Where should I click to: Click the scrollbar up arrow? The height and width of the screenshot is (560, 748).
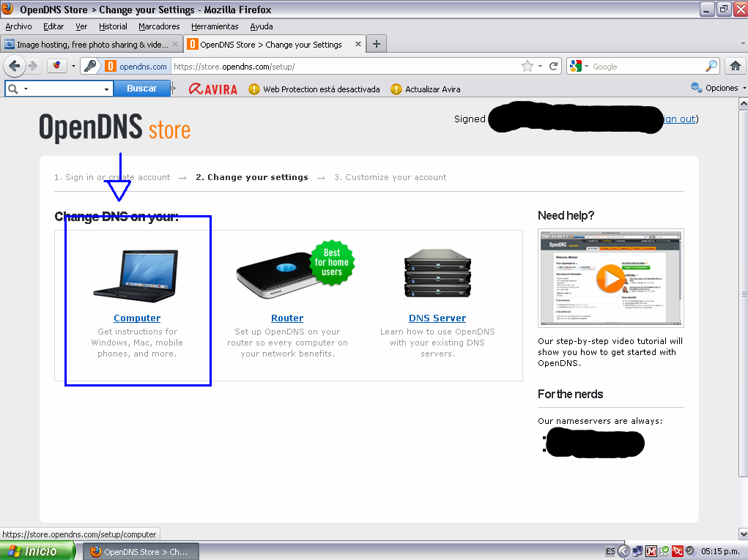point(743,103)
